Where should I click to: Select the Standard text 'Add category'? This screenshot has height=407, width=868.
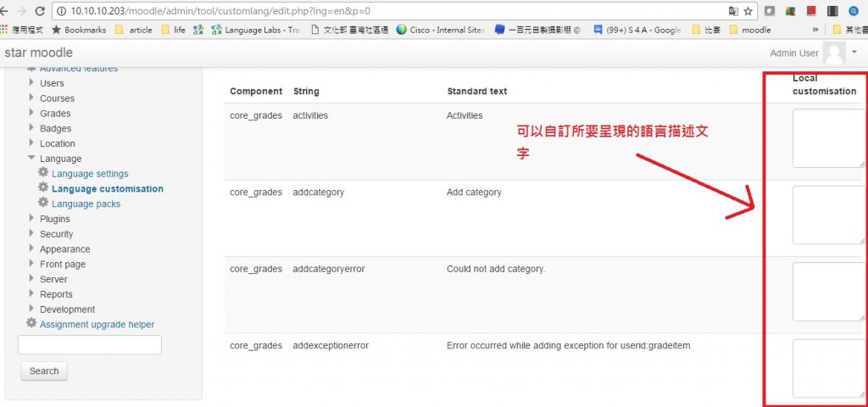[474, 192]
